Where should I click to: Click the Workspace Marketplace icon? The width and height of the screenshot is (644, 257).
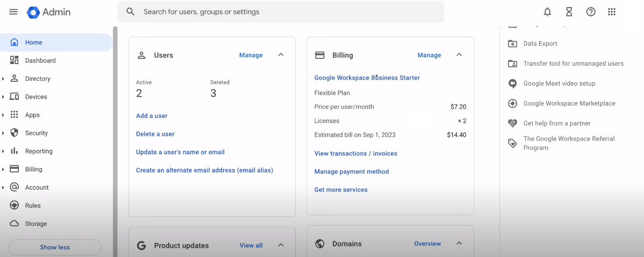513,103
